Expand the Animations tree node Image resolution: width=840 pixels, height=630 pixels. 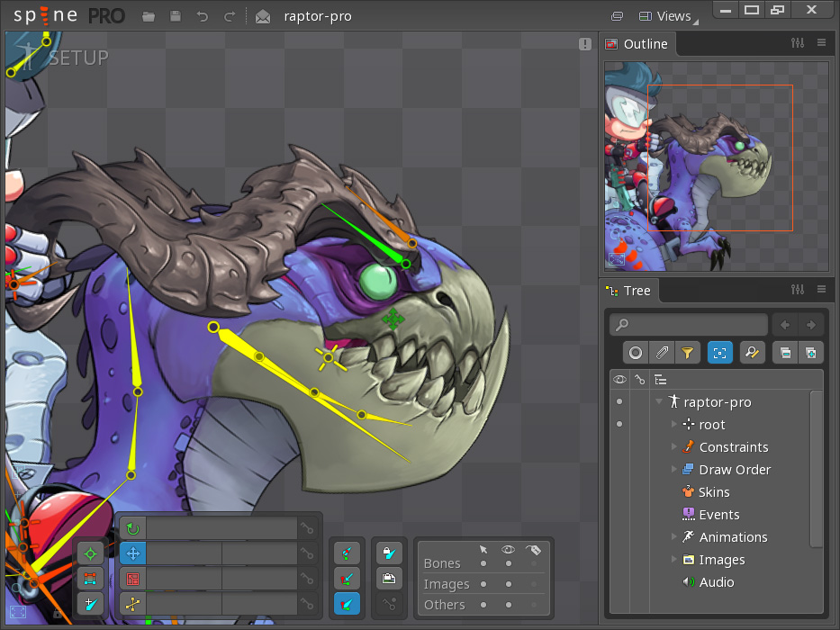[675, 537]
